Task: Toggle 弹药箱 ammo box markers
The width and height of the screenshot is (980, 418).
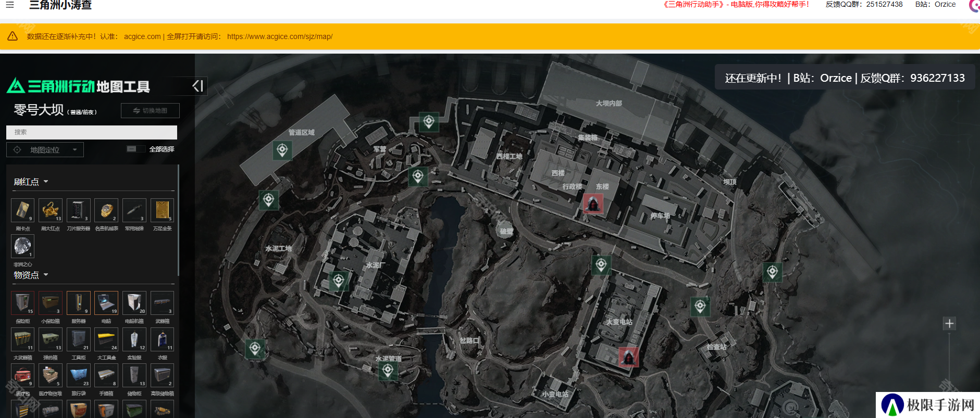Action: pyautogui.click(x=51, y=339)
